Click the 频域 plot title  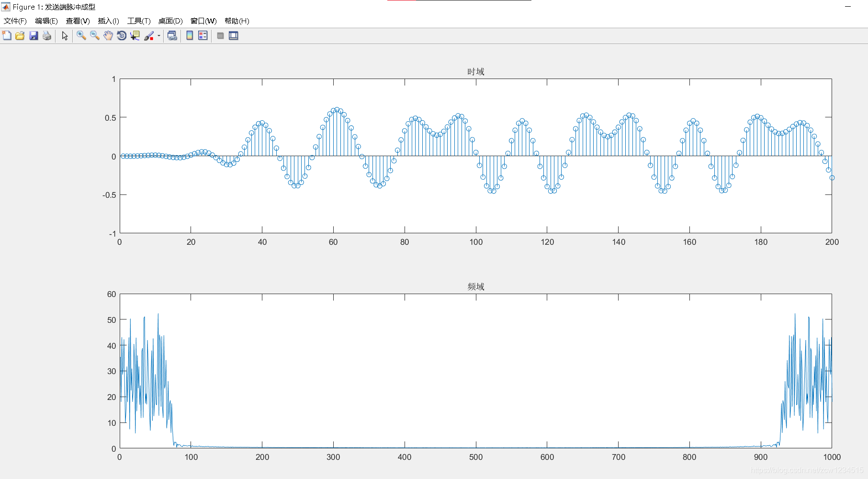click(x=476, y=287)
